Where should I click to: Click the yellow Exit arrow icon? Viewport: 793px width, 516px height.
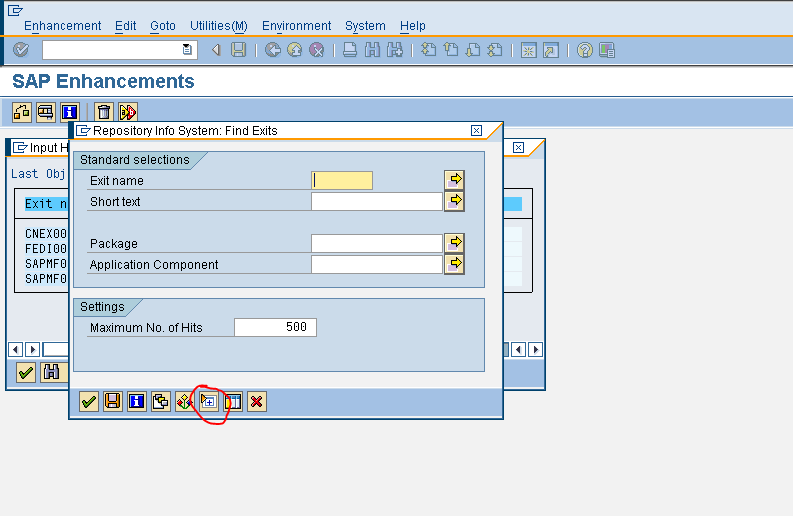(x=295, y=50)
